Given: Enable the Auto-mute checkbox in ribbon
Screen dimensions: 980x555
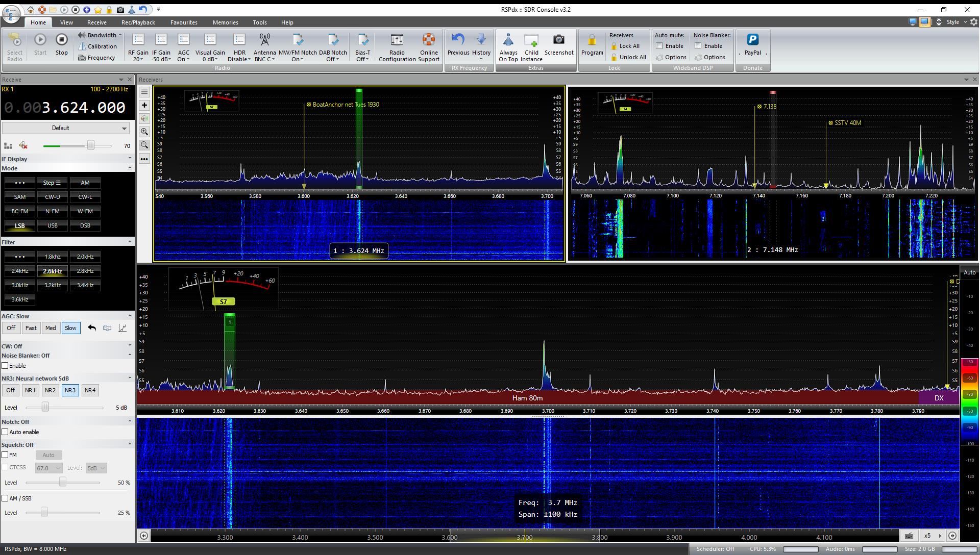Looking at the screenshot, I should (659, 46).
